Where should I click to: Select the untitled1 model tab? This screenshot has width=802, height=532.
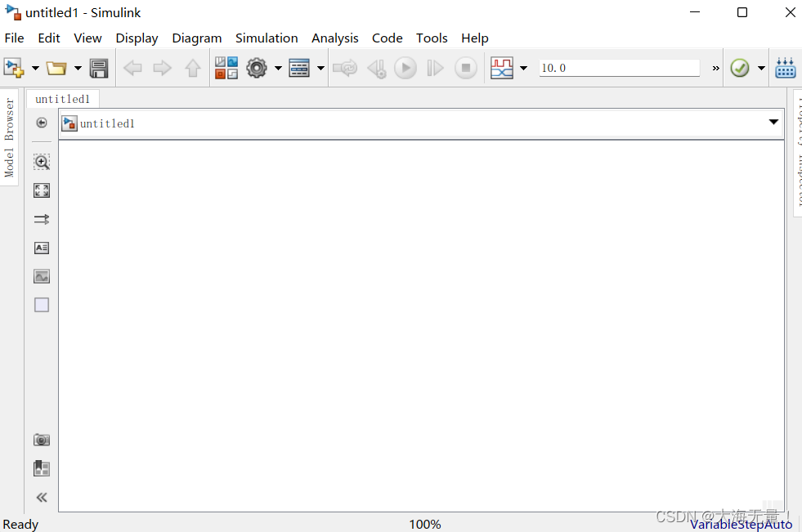pyautogui.click(x=62, y=99)
